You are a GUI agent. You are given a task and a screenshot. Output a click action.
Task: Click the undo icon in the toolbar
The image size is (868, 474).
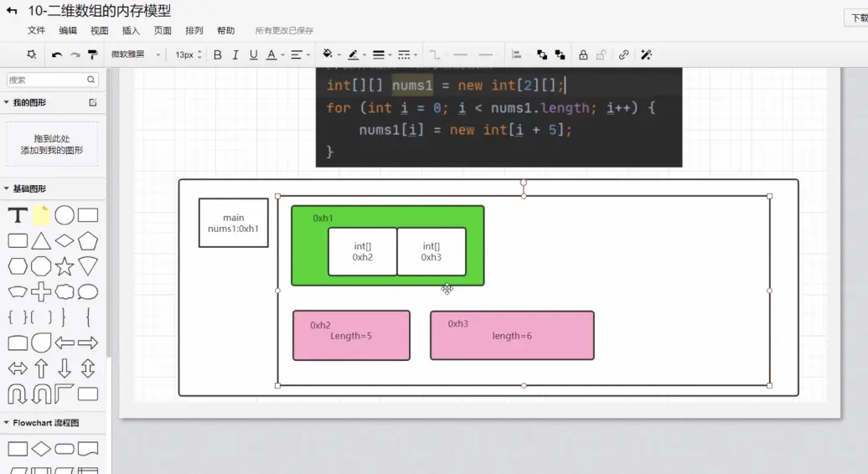click(x=56, y=54)
